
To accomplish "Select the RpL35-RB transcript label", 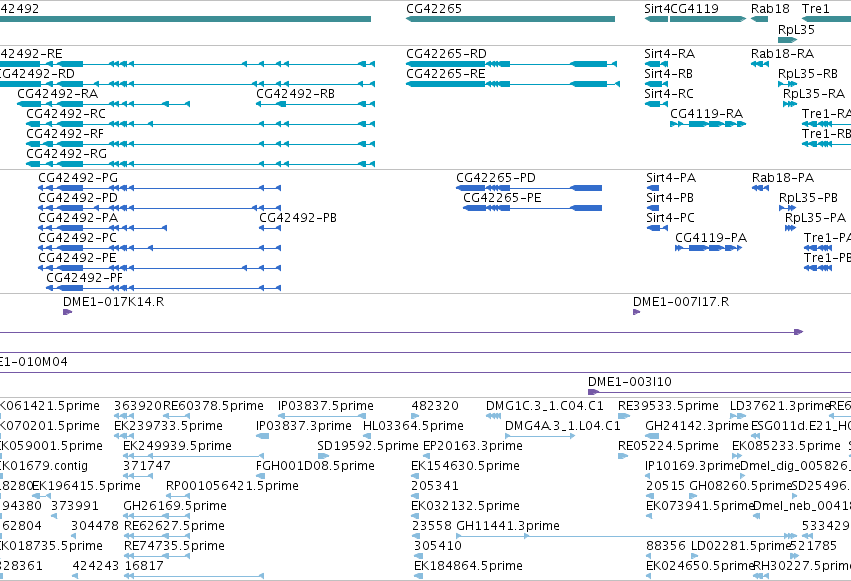I will click(808, 74).
